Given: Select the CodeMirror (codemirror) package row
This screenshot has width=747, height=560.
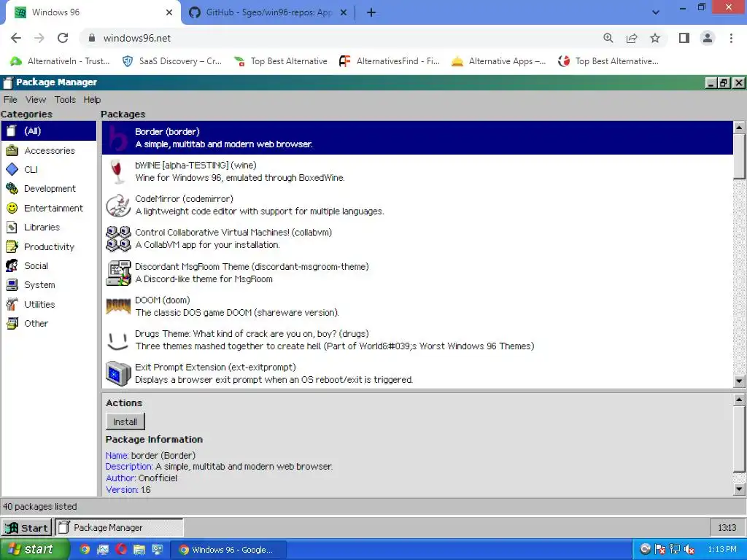Looking at the screenshot, I should (x=417, y=205).
